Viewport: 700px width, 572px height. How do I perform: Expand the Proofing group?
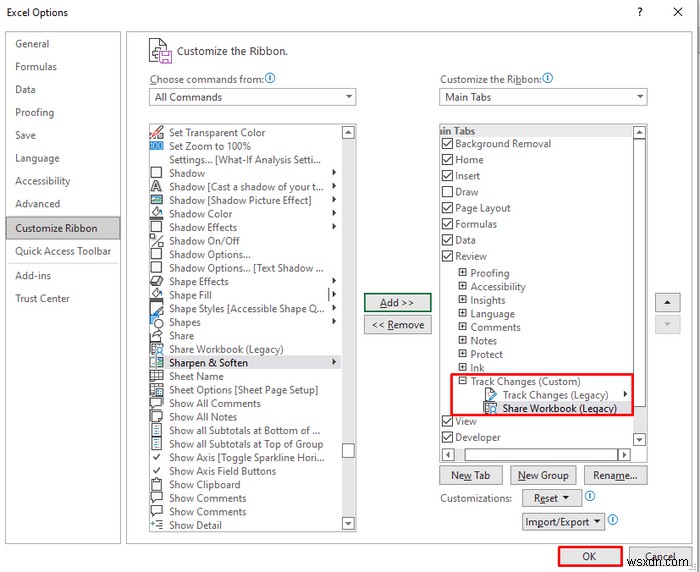point(462,272)
